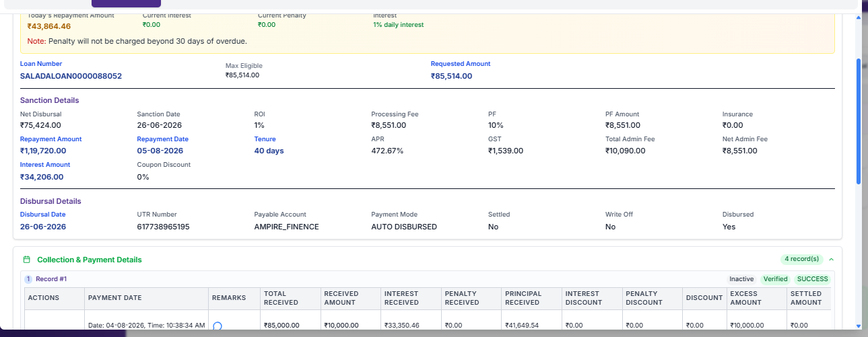The image size is (868, 337).
Task: Click loan number SALADALOAN0000088052
Action: coord(71,76)
